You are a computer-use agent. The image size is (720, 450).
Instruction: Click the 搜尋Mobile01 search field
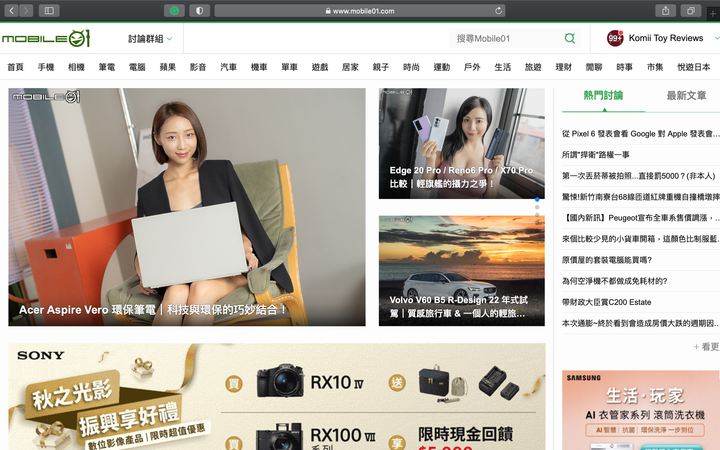coord(507,38)
